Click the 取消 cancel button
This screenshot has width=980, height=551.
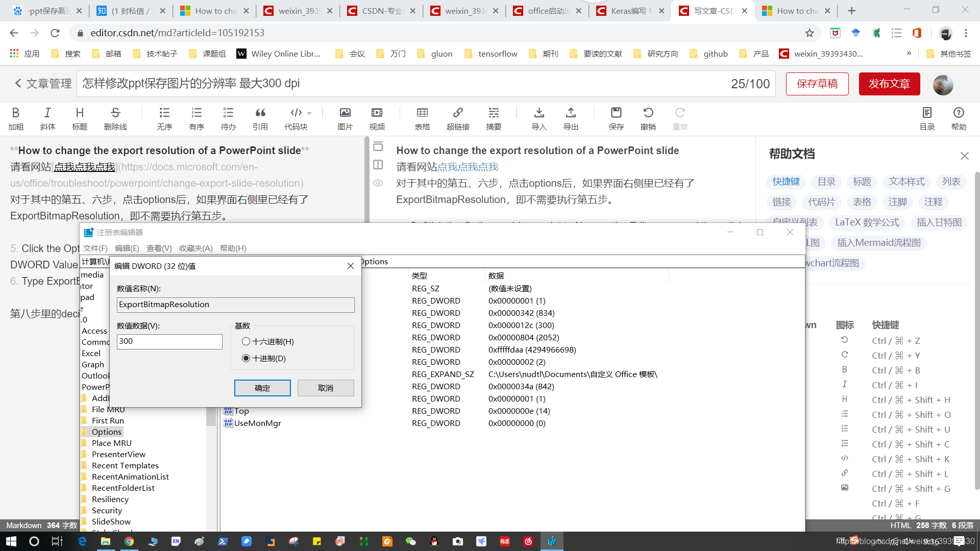(x=326, y=387)
